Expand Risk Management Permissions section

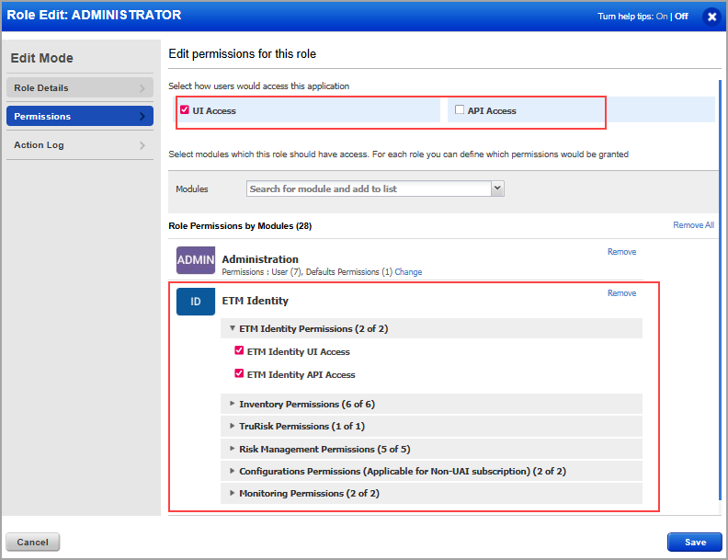pos(431,449)
